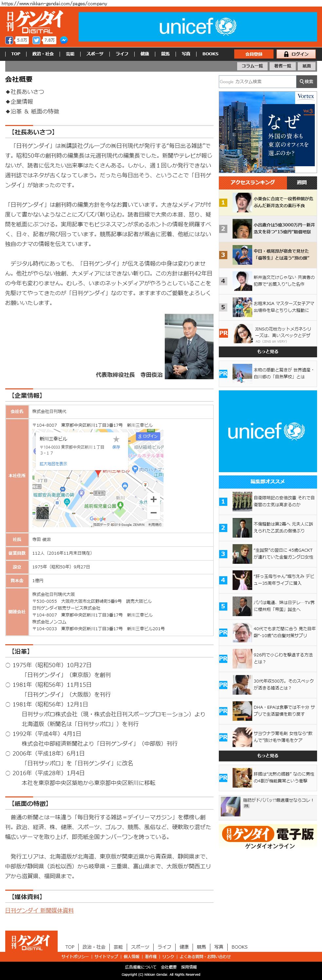322x980 pixels.
Task: Open スポーツ in the navigation bar
Action: (x=95, y=54)
